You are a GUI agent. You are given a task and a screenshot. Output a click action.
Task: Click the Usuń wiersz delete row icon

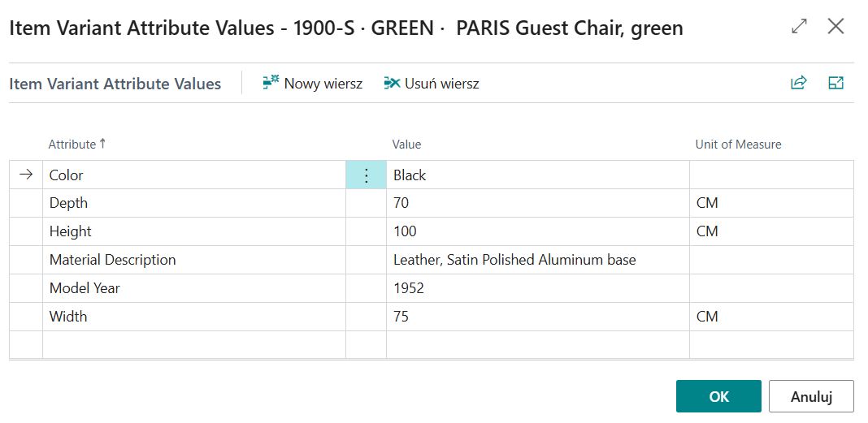tap(392, 83)
